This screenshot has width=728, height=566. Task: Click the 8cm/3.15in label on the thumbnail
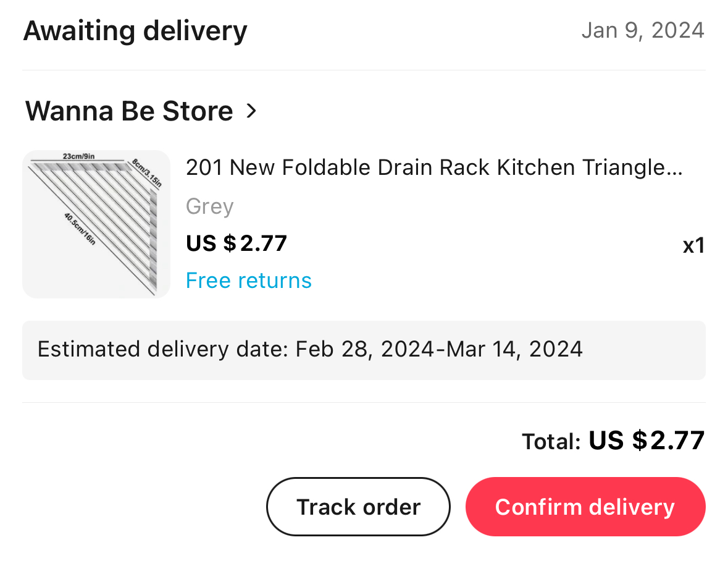point(147,173)
